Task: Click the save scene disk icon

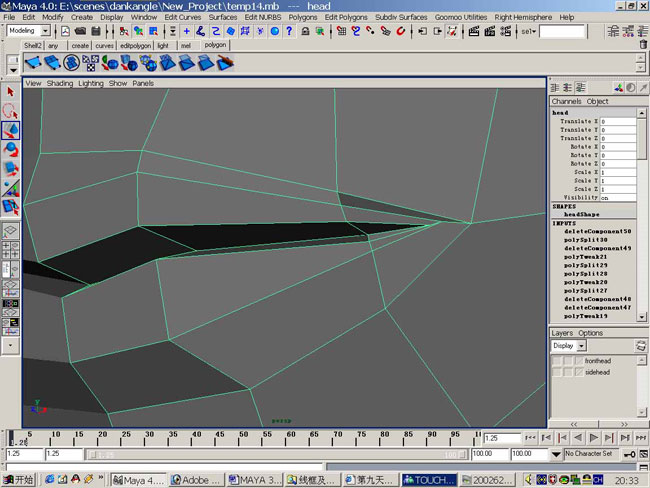Action: coord(96,31)
